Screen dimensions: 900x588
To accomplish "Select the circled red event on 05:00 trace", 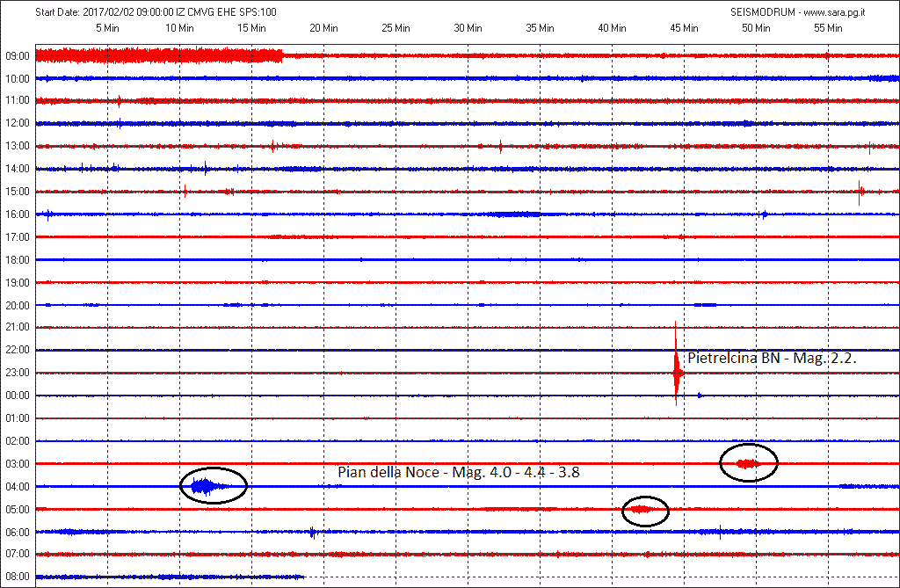I will (646, 511).
